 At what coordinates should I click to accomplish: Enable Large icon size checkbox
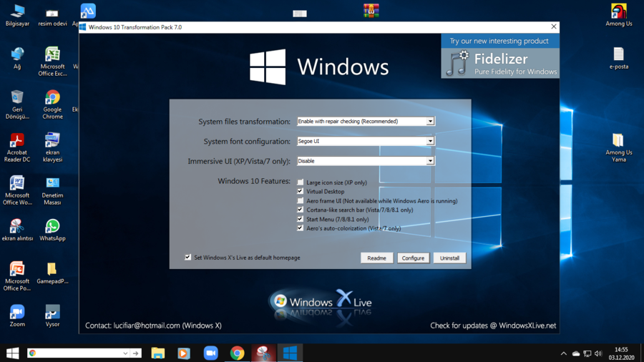tap(301, 182)
